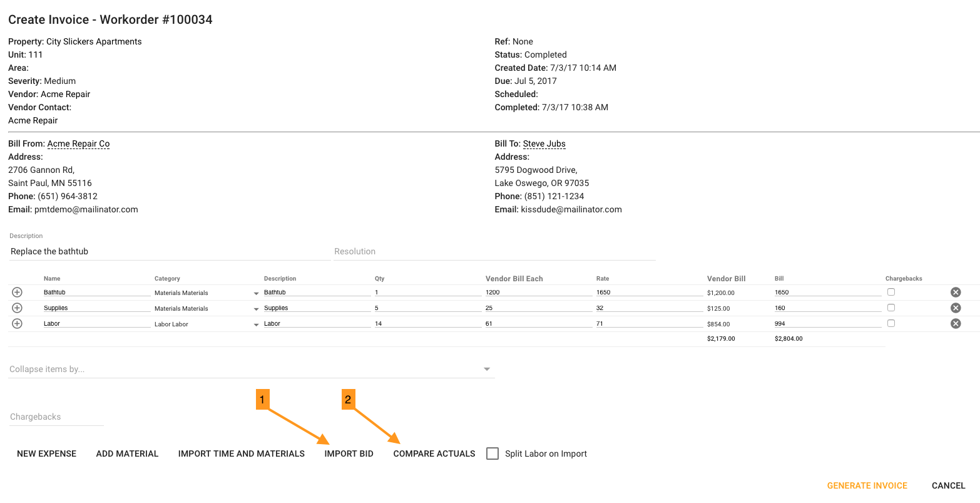Add line item above Bathtub row
980x503 pixels.
[17, 293]
